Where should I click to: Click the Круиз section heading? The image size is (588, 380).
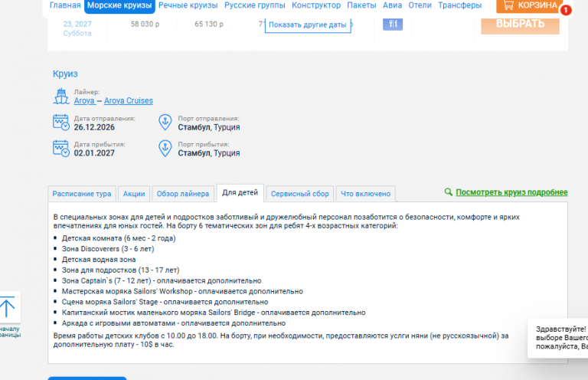coord(65,74)
